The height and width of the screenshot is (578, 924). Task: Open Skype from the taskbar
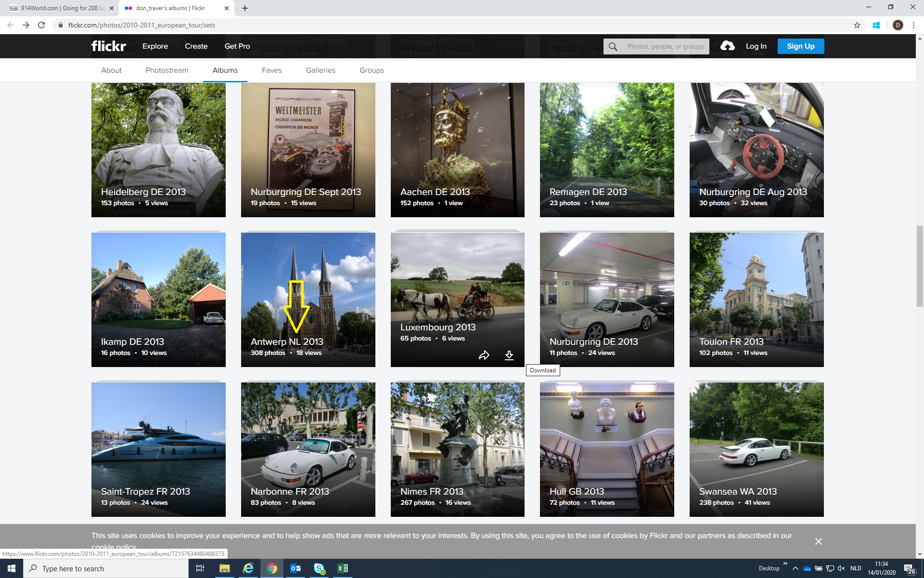click(x=319, y=568)
